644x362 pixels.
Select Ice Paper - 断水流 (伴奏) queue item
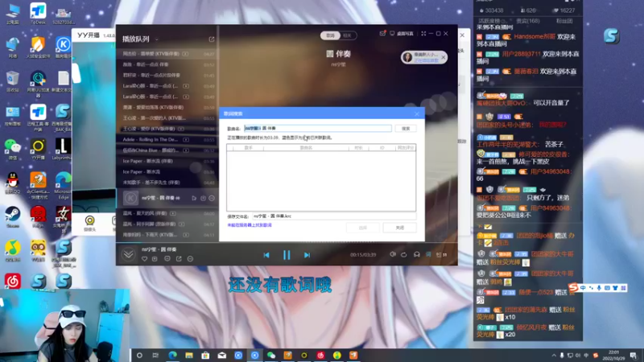[167, 161]
